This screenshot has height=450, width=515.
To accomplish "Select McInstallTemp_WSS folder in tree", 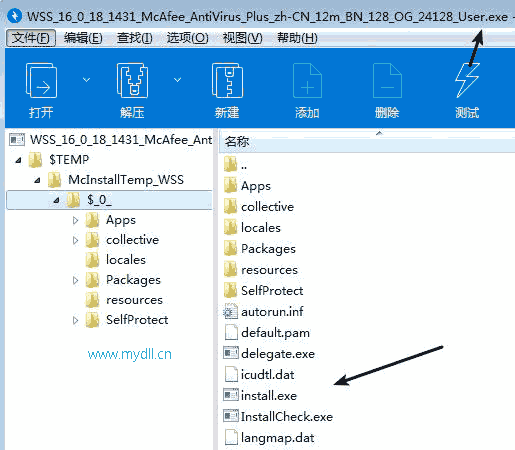I will coord(126,180).
